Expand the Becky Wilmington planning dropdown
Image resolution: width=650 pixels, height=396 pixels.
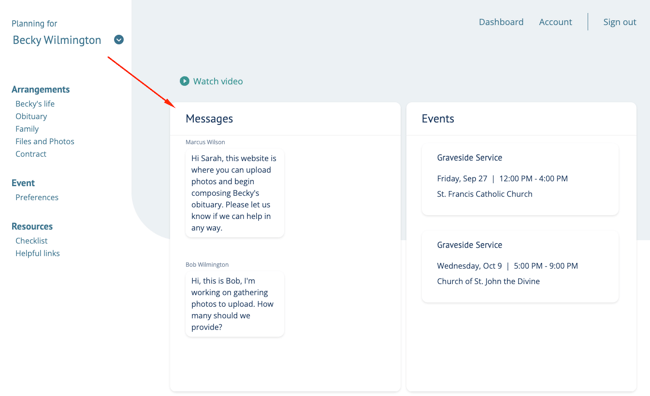(x=119, y=40)
